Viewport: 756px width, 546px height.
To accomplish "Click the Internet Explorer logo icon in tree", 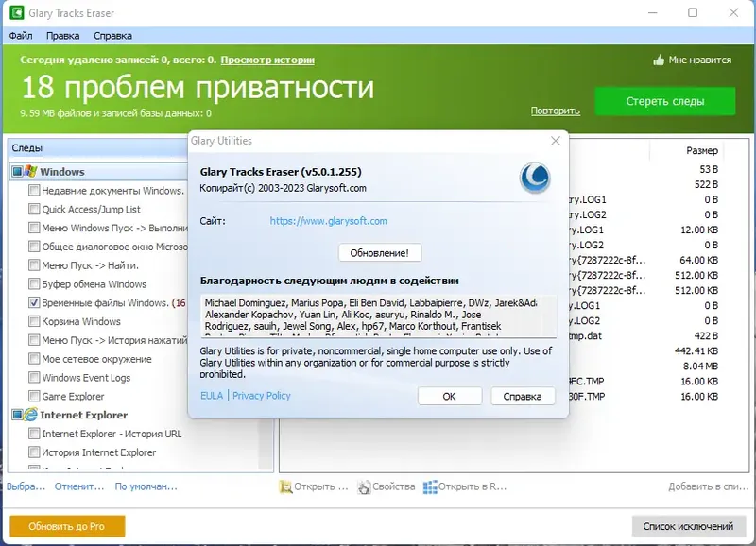I will [31, 415].
